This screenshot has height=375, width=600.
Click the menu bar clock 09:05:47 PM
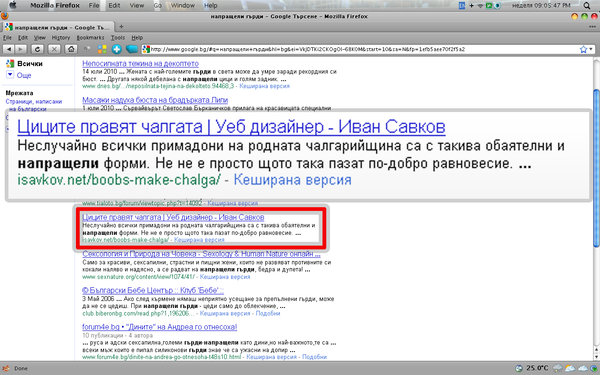541,5
